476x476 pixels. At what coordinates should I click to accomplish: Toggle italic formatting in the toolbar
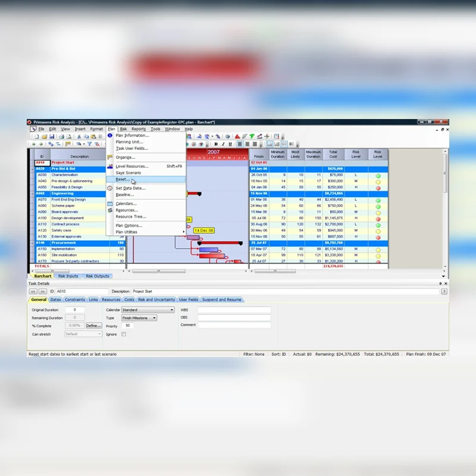[x=223, y=144]
